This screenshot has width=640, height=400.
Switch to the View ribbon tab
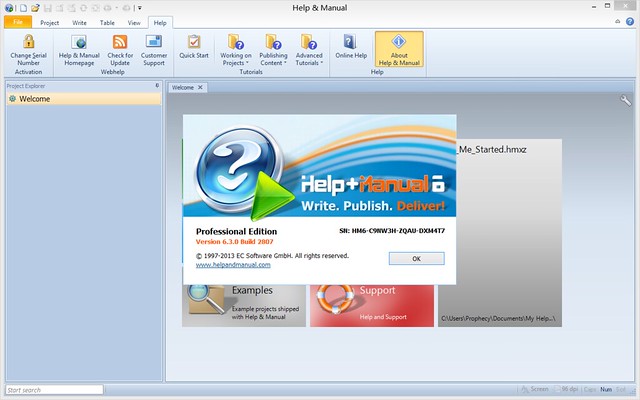134,23
